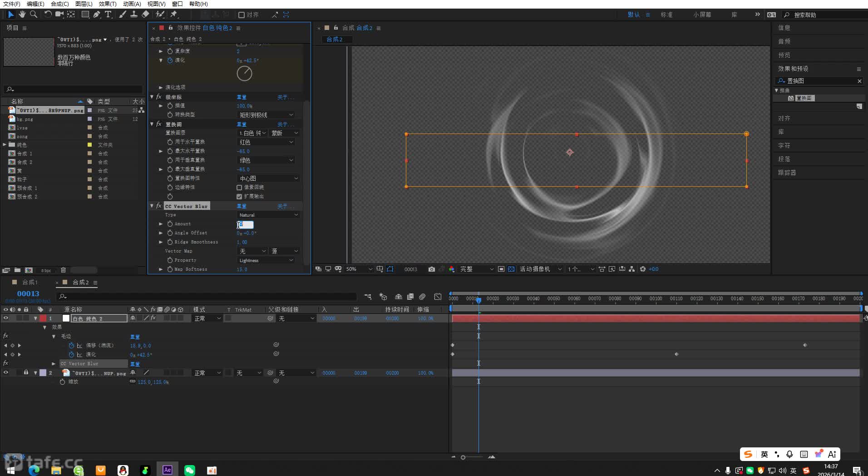Open the show channel RGB icon
Screen dimensions: 868x476
(452, 269)
